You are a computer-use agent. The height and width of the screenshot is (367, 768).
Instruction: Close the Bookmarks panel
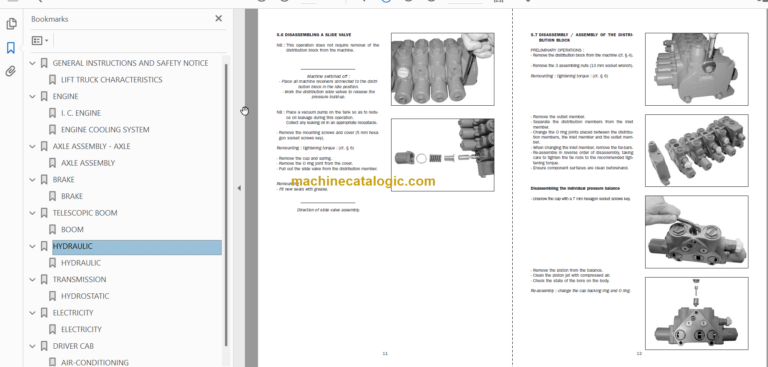click(x=218, y=19)
